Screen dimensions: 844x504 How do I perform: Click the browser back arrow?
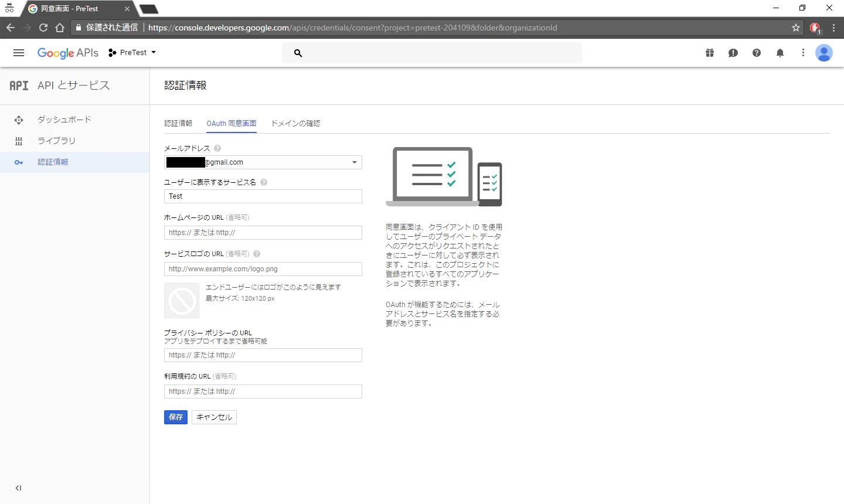(11, 28)
